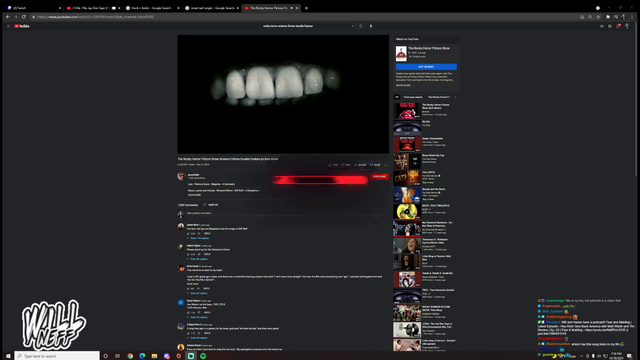Select 'The Rocky Horror Pi...' filter chip
The height and width of the screenshot is (360, 640).
pos(439,97)
